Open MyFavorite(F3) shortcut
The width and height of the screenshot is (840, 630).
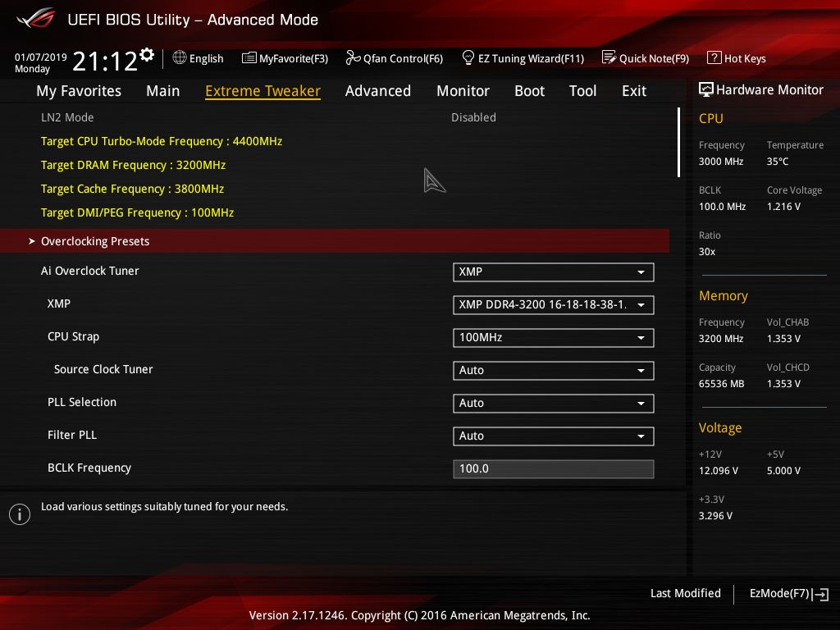(x=285, y=58)
